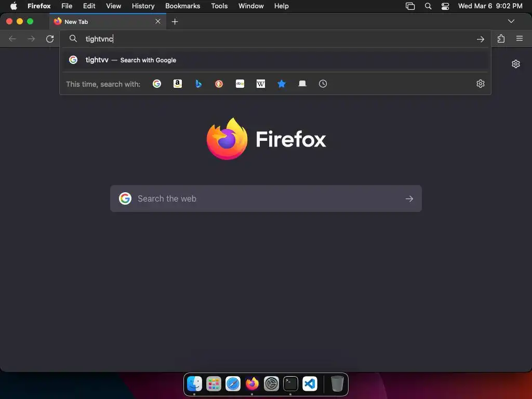Click the address bar containing tightvnc
532x399 pixels.
point(275,39)
